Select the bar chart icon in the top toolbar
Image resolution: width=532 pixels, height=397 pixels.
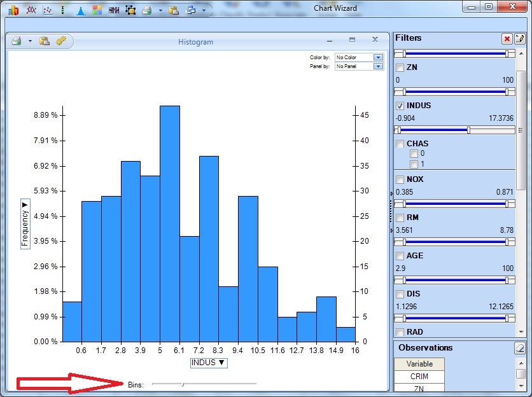(x=13, y=10)
